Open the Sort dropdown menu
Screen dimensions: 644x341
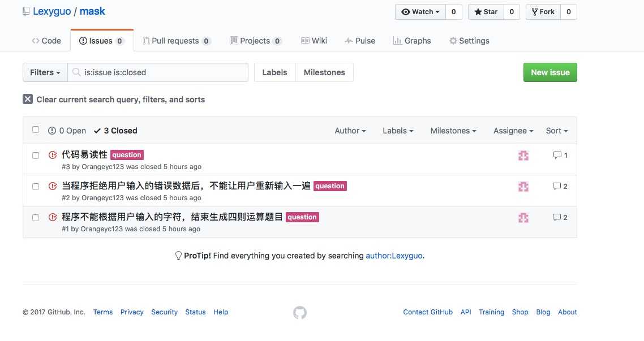coord(556,131)
